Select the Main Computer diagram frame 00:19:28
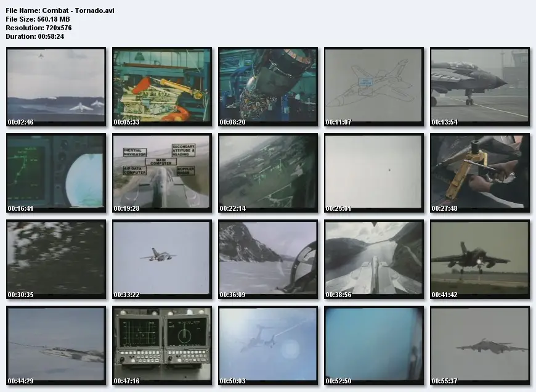The image size is (536, 392). (x=162, y=173)
